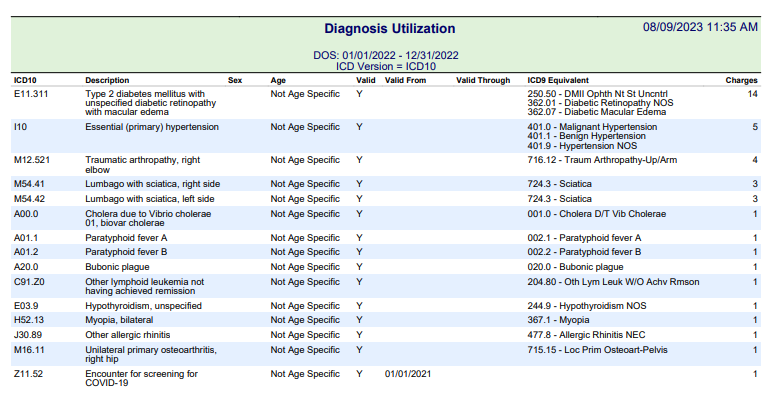Select the Bubonic plague description
Image resolution: width=775 pixels, height=395 pixels.
pos(117,266)
